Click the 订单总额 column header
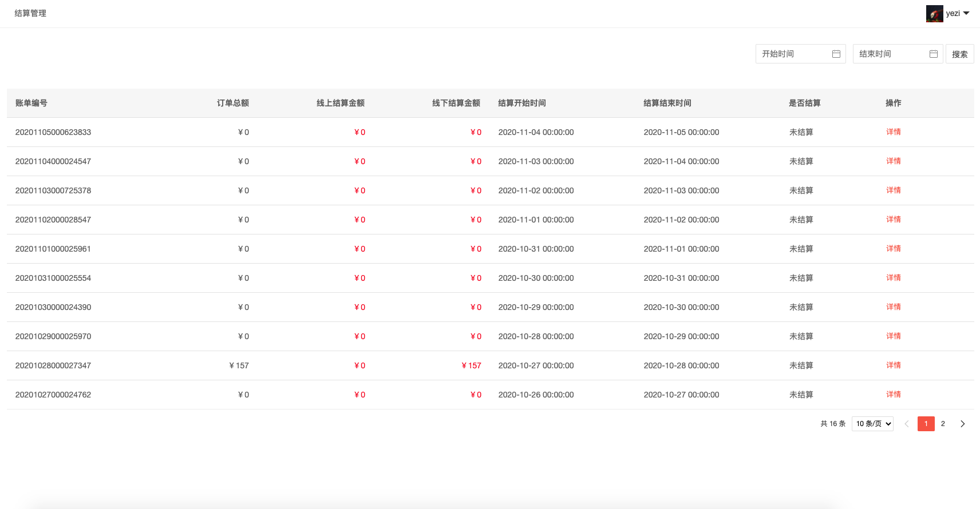Viewport: 980px width, 509px height. pyautogui.click(x=233, y=103)
